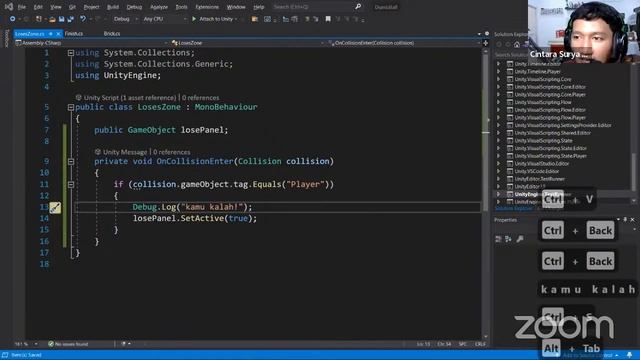The width and height of the screenshot is (640, 360).
Task: Click the green Attach to Unity play icon
Action: tap(194, 19)
